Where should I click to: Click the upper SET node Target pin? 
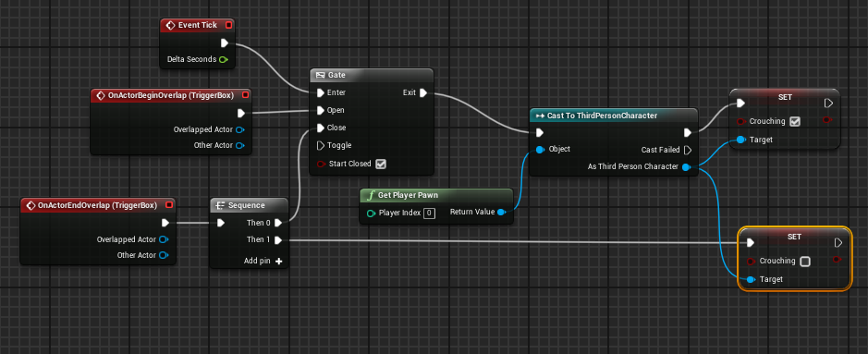(x=741, y=140)
